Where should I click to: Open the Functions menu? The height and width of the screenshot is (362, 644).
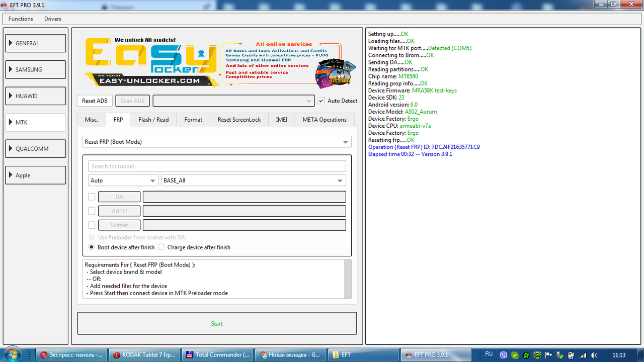[x=21, y=19]
